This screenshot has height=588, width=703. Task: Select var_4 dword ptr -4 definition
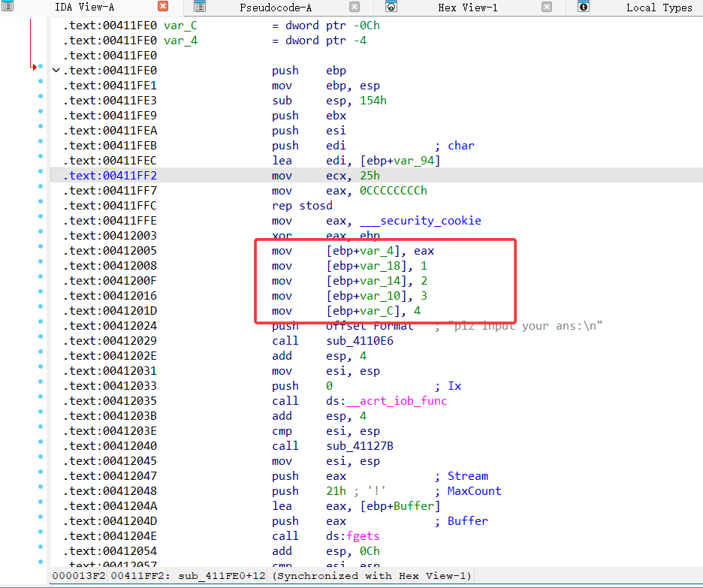pyautogui.click(x=216, y=41)
